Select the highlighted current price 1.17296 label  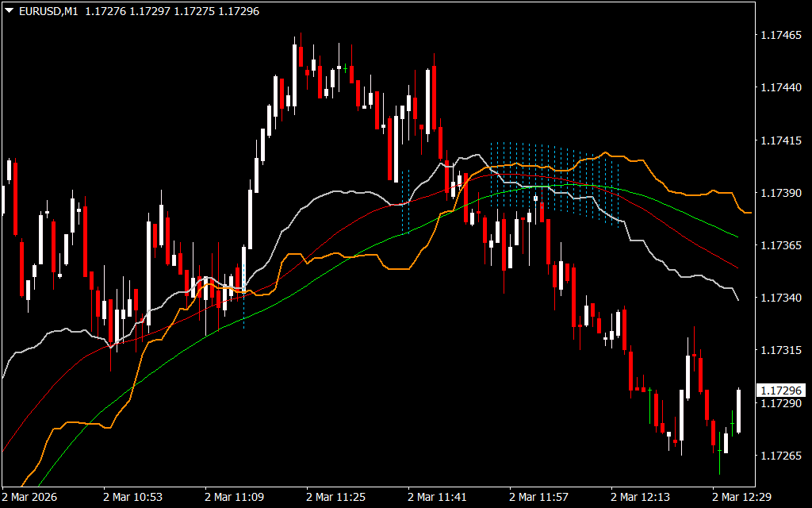coord(782,391)
